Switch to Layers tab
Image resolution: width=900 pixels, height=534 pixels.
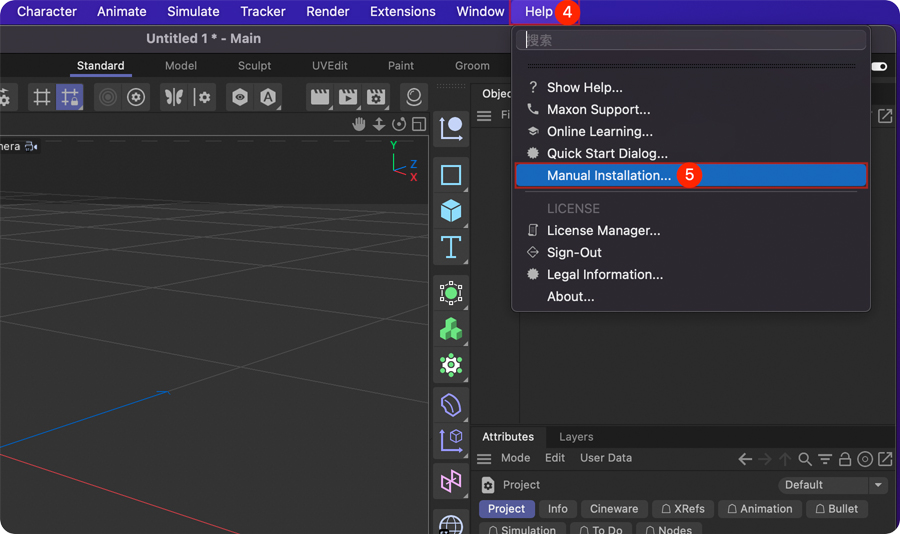coord(576,437)
